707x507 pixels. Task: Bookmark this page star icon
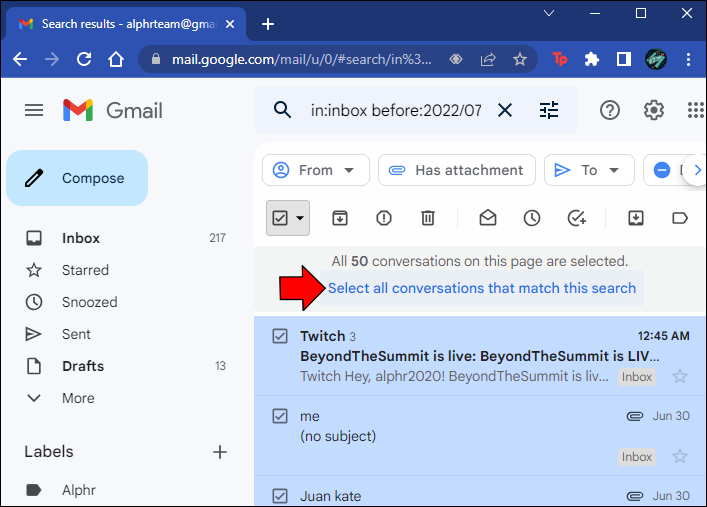pyautogui.click(x=519, y=59)
